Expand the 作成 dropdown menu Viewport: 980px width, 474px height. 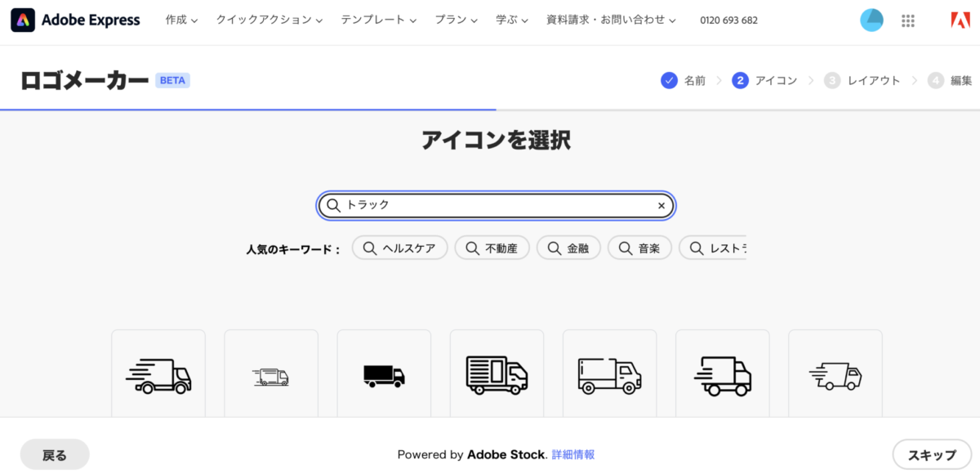[x=181, y=20]
